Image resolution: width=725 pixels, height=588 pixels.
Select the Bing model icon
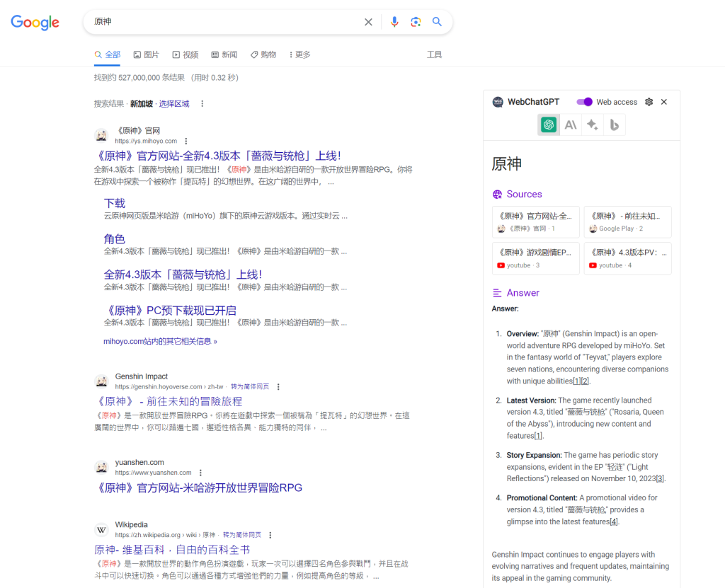pyautogui.click(x=615, y=125)
